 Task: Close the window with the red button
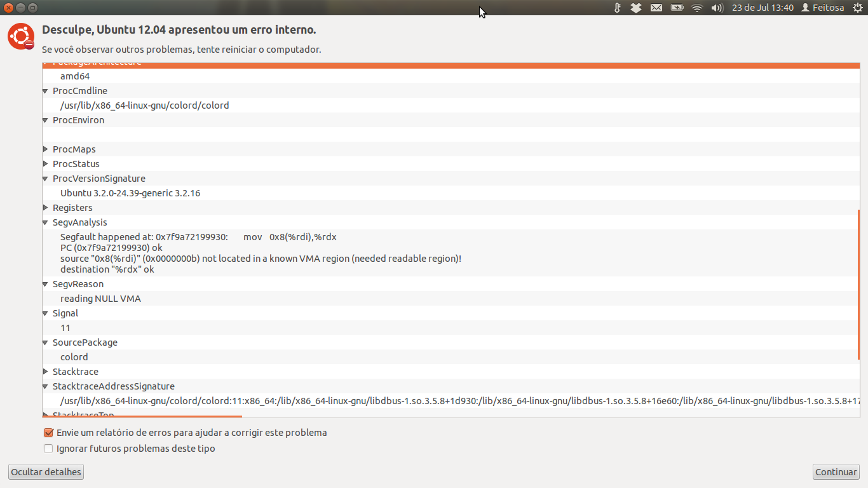8,8
